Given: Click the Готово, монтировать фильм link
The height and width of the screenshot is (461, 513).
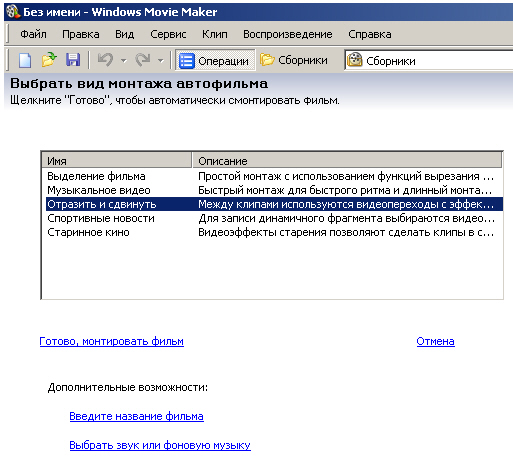Looking at the screenshot, I should (x=112, y=341).
